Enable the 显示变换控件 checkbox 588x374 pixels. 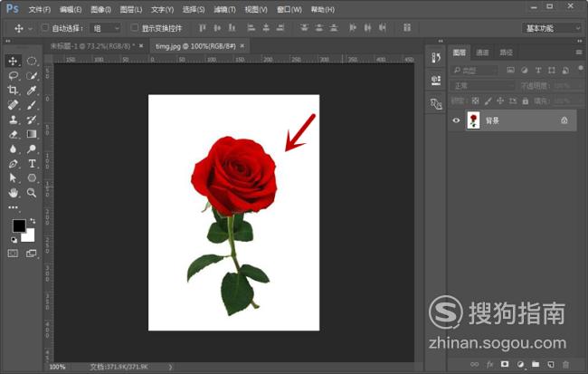coord(134,28)
